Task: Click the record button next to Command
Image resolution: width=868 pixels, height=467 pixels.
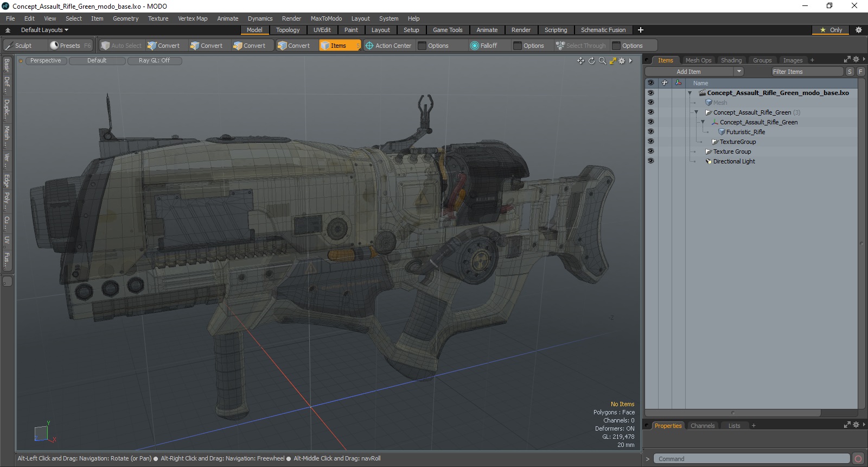Action: (x=858, y=459)
